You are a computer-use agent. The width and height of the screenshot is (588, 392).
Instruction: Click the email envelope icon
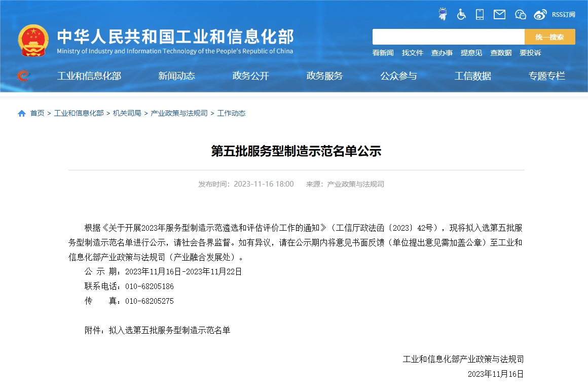click(499, 14)
